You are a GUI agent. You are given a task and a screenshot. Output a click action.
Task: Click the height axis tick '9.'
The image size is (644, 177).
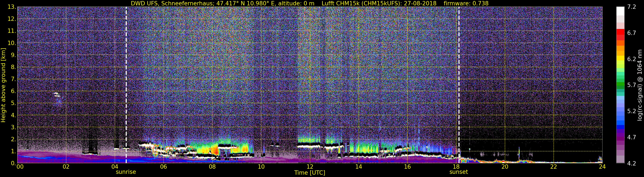[13, 55]
